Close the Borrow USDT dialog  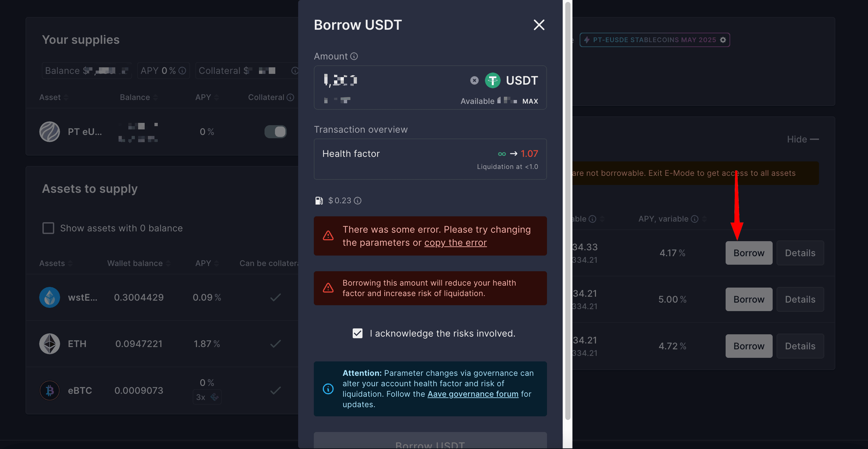(539, 25)
